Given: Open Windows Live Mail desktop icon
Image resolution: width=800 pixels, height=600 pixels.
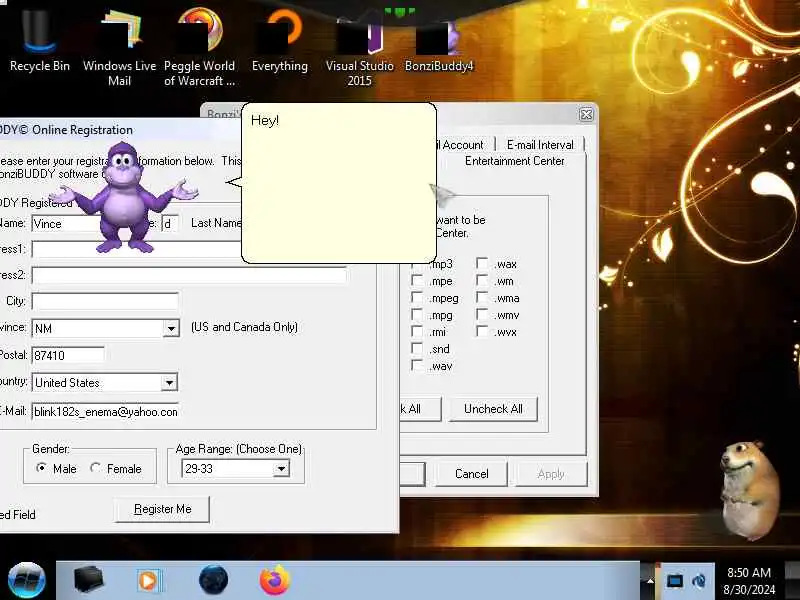Looking at the screenshot, I should [x=119, y=46].
